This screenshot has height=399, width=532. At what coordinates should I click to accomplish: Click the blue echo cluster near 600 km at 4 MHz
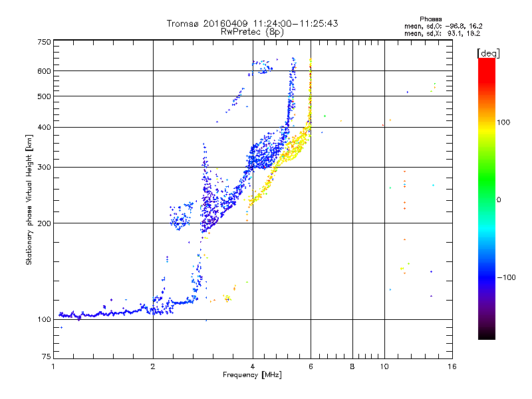(x=261, y=67)
